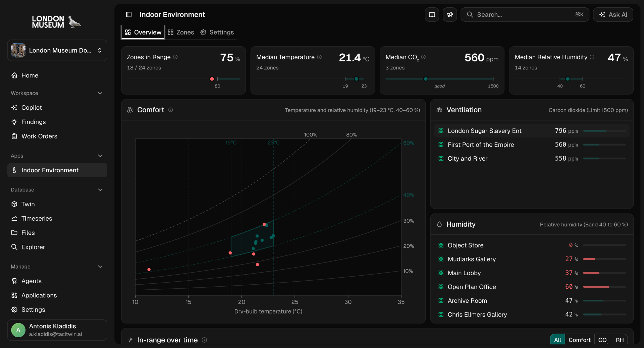
Task: Collapse the Database section chevron
Action: 100,190
